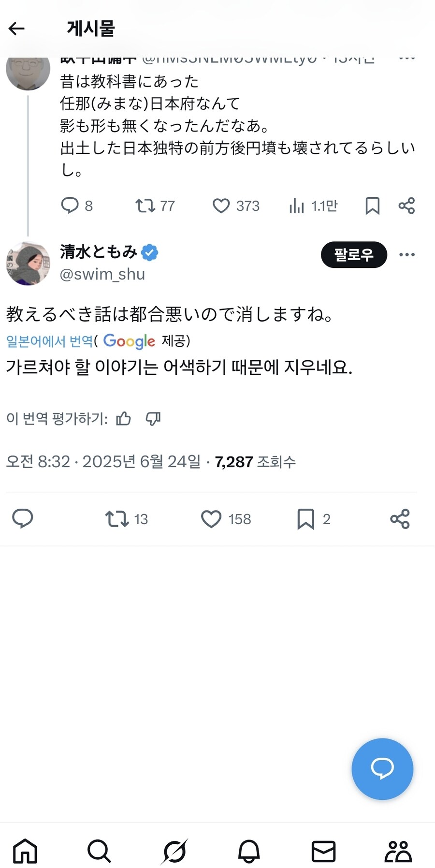Switch to the Home tab
Image resolution: width=435 pixels, height=868 pixels.
point(25,851)
